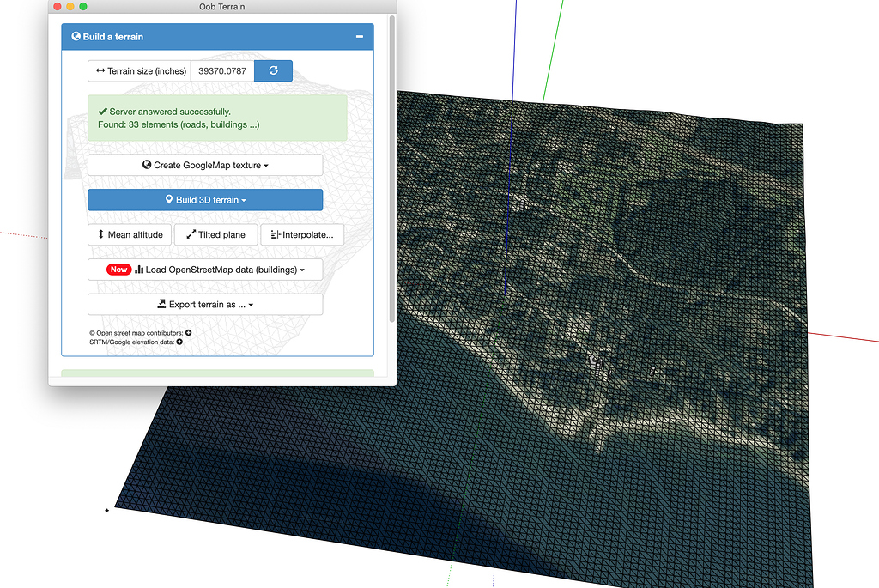Click the download icon on Export terrain button
This screenshot has height=588, width=879.
[161, 304]
